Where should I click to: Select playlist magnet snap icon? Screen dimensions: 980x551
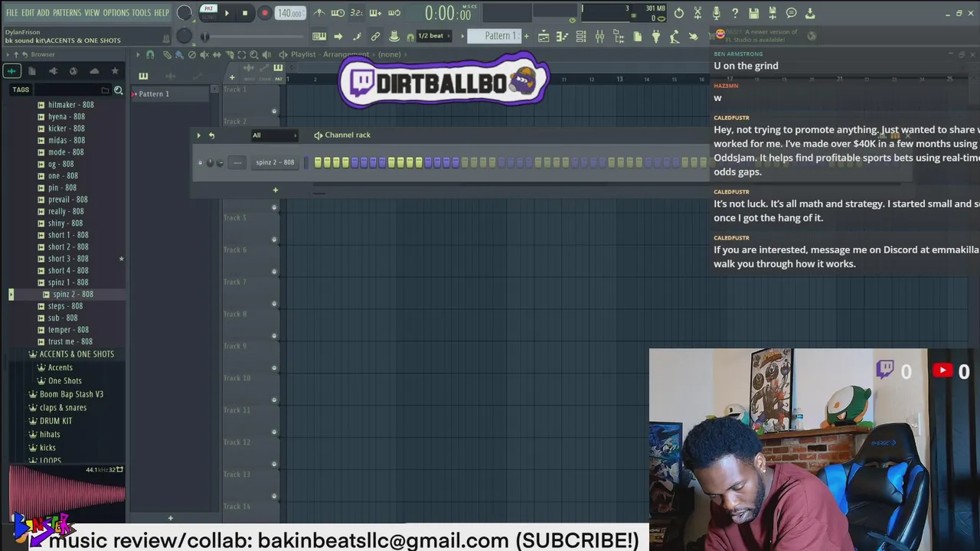(x=150, y=54)
